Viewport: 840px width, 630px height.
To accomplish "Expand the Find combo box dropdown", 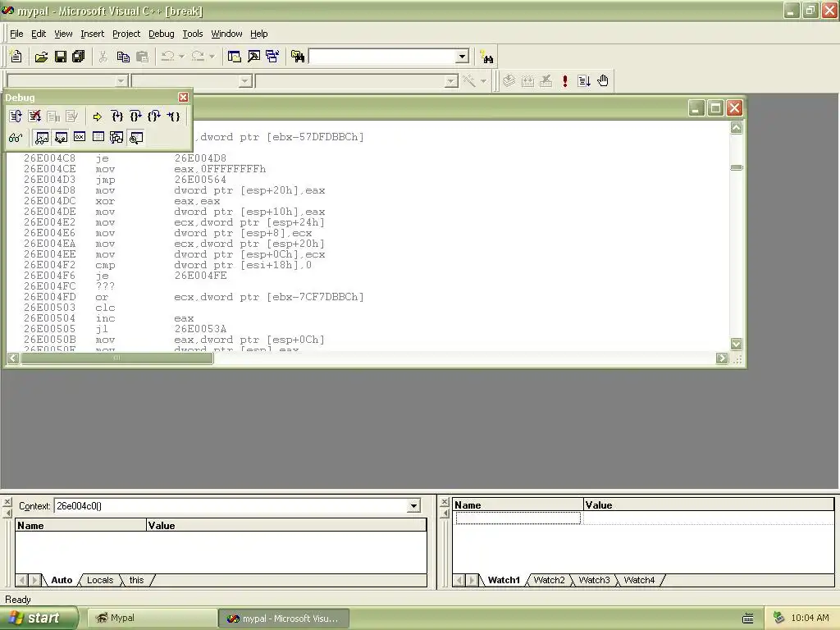I will [x=463, y=57].
